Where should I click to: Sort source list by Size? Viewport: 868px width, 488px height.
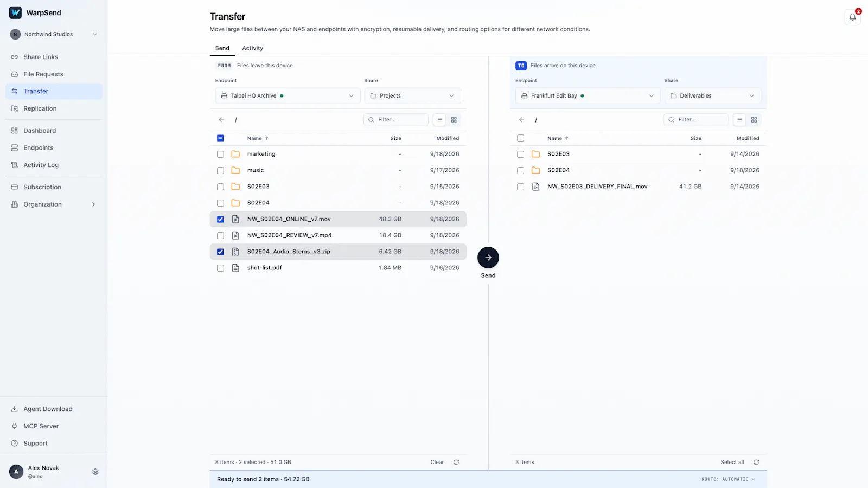coord(395,138)
